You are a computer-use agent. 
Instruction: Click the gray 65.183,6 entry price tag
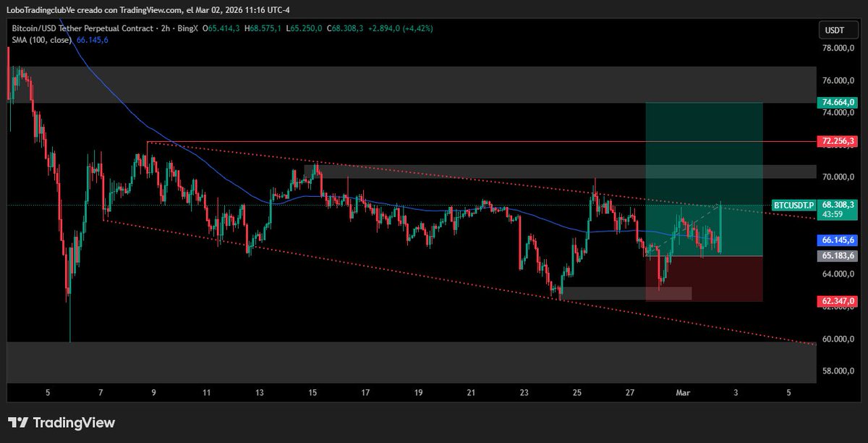point(836,256)
